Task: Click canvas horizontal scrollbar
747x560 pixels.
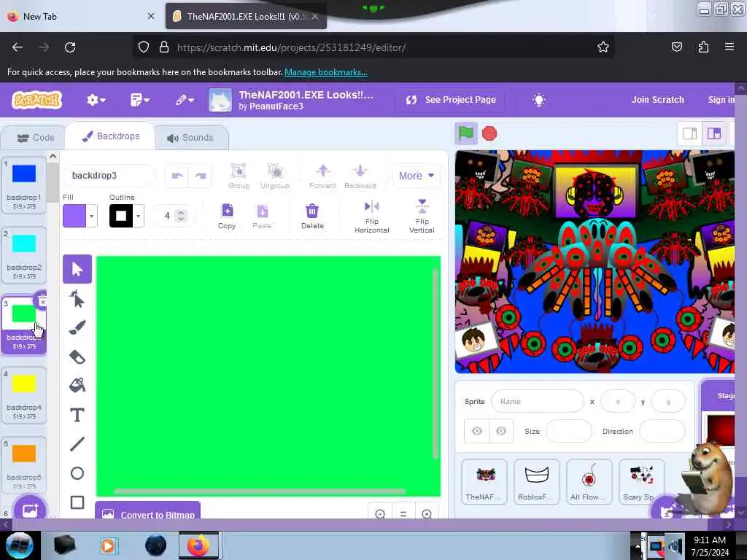Action: (x=260, y=491)
